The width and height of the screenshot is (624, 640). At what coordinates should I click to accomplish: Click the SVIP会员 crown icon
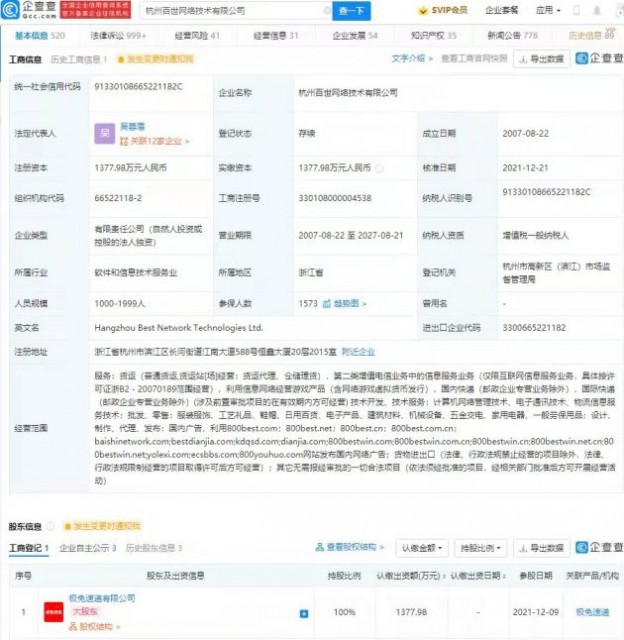point(423,11)
